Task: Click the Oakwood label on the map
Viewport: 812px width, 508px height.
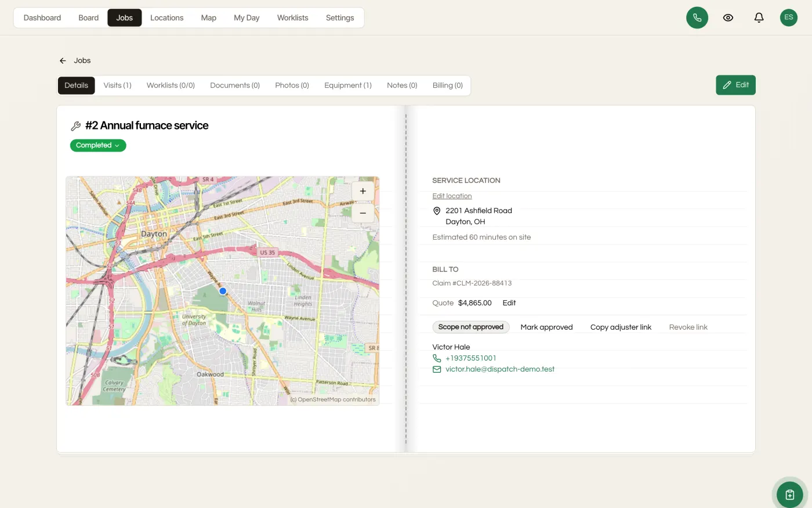Action: pos(210,374)
